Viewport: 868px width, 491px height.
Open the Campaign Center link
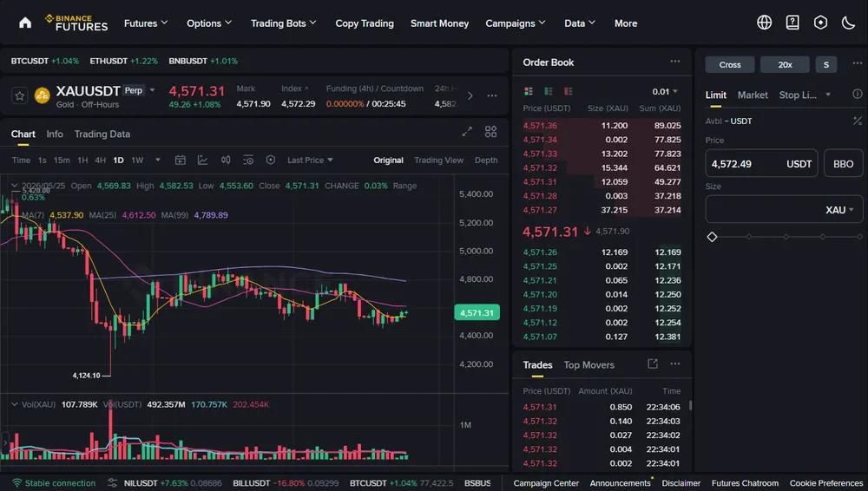546,483
